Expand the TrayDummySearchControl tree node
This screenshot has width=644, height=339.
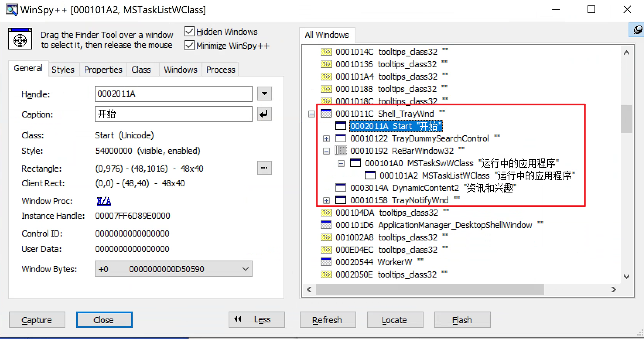point(326,138)
